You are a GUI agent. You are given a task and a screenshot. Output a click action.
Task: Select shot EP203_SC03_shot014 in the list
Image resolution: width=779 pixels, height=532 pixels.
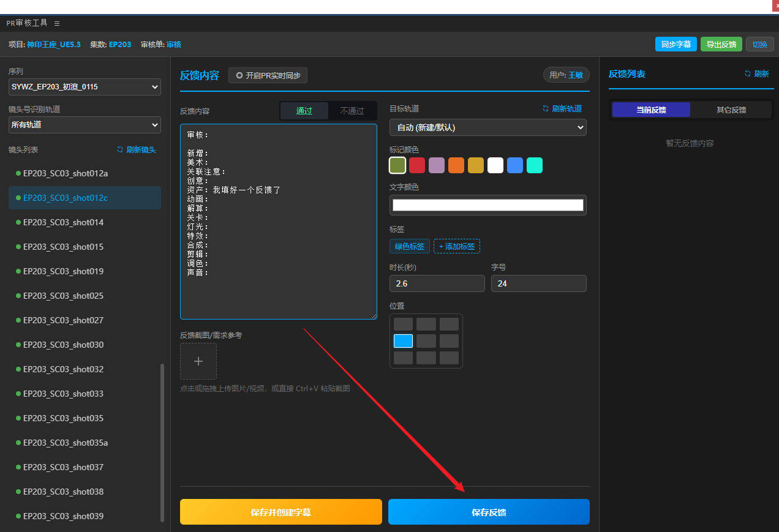(x=63, y=223)
